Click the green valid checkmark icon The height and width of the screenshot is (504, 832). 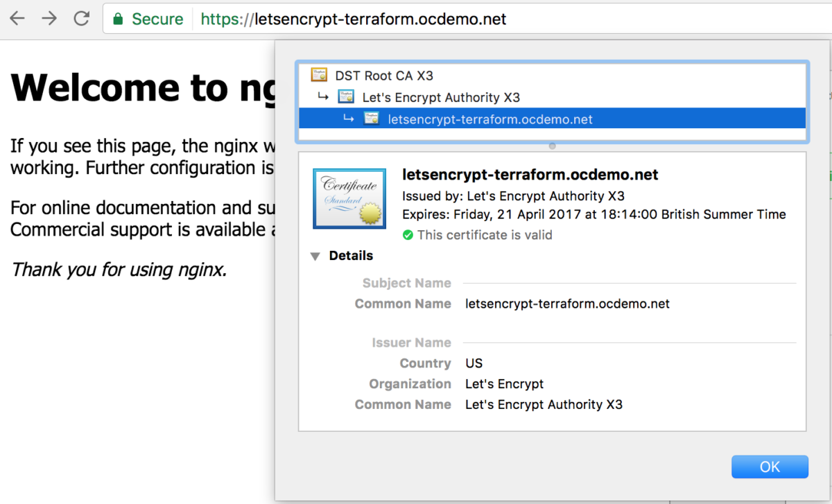(x=408, y=235)
